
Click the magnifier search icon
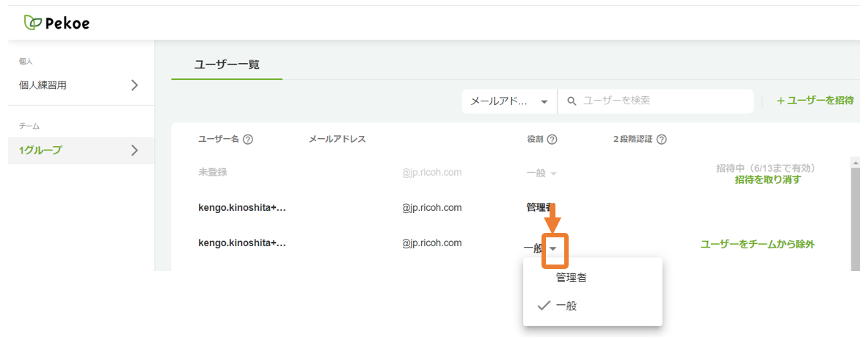[x=572, y=101]
